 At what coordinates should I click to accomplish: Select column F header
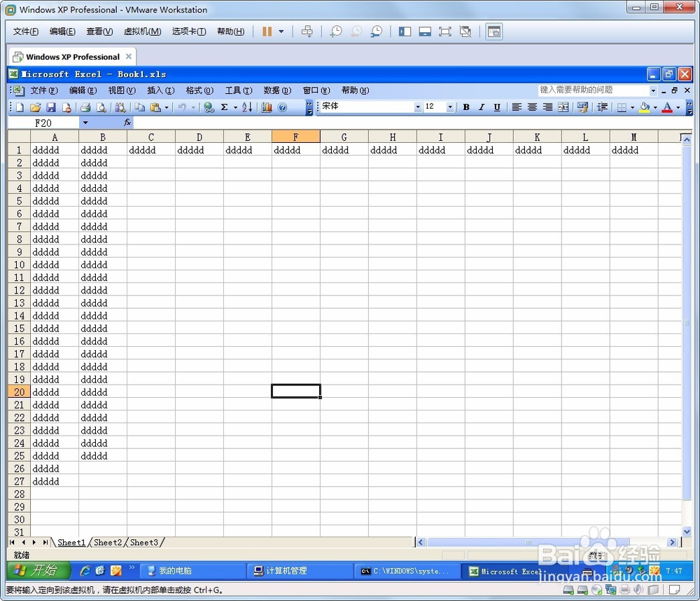coord(295,137)
